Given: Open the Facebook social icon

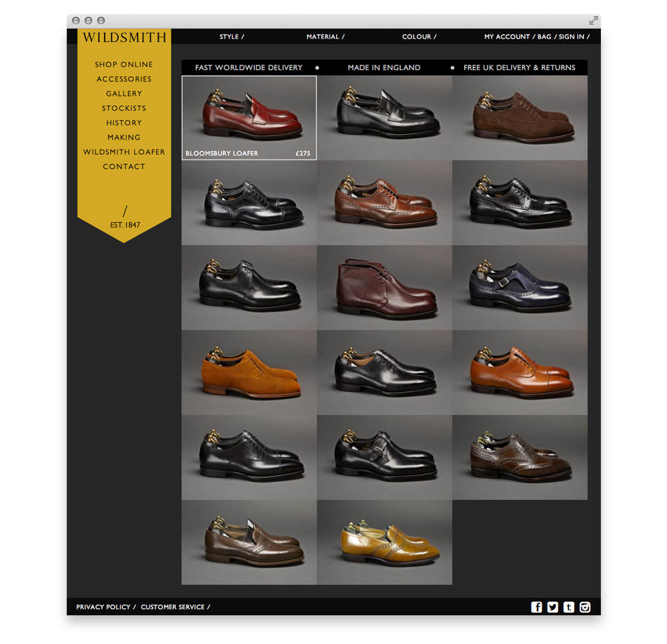Looking at the screenshot, I should coord(536,607).
